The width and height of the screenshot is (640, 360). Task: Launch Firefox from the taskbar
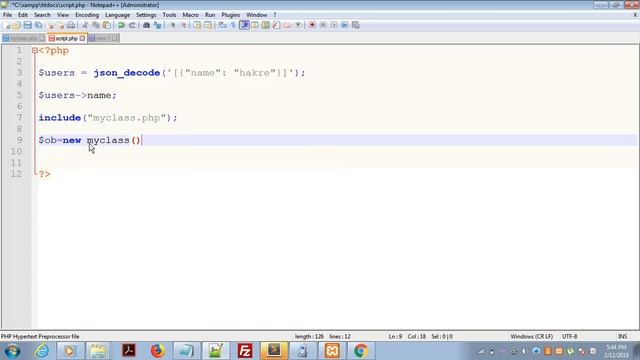pos(158,351)
